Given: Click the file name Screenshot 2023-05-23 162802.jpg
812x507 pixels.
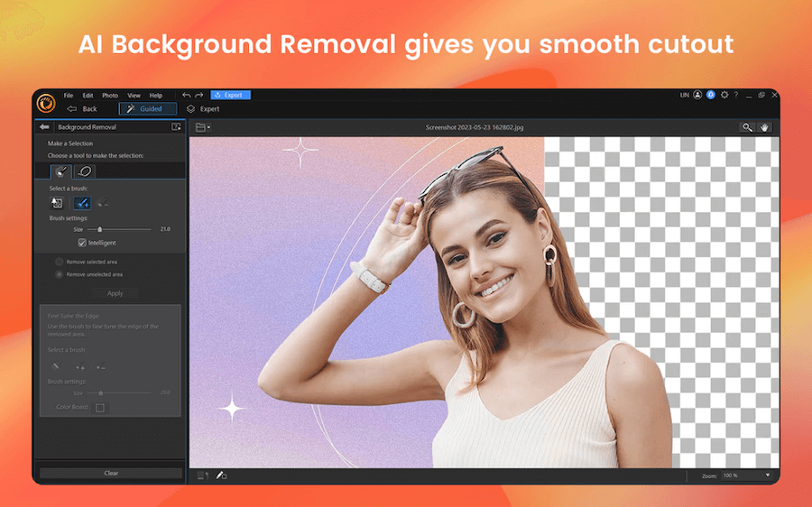Looking at the screenshot, I should coord(475,127).
